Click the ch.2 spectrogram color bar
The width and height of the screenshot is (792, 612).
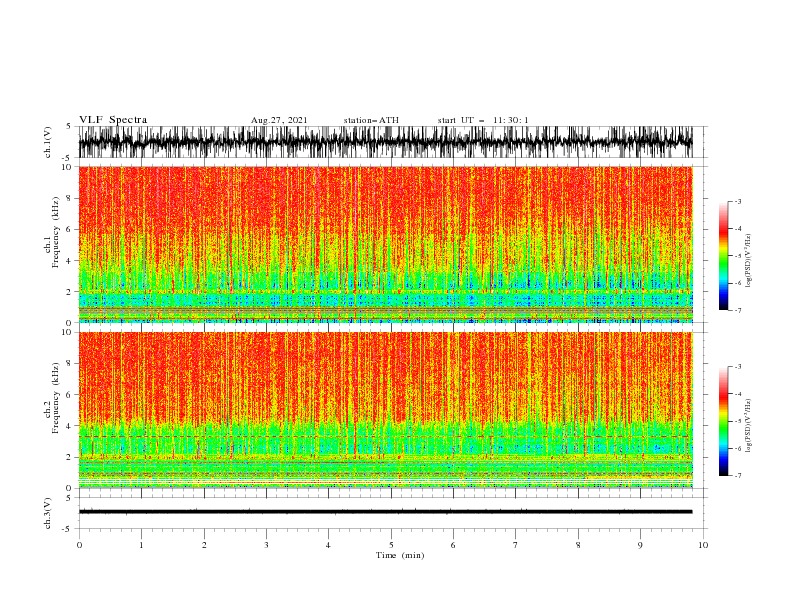pyautogui.click(x=723, y=421)
